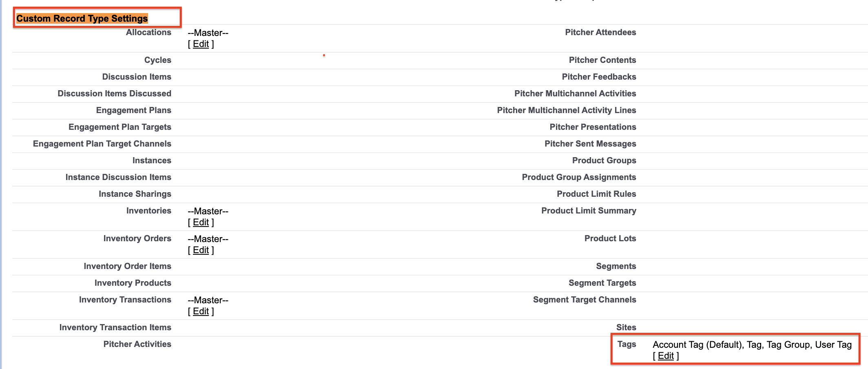Viewport: 868px width, 369px height.
Task: Select the Segment Targets label
Action: [602, 283]
